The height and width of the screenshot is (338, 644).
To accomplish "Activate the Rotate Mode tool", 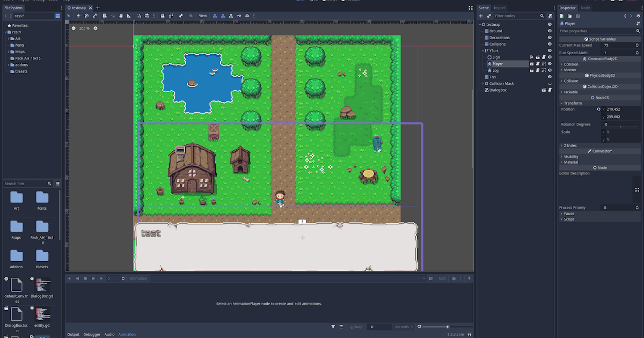I will point(86,16).
